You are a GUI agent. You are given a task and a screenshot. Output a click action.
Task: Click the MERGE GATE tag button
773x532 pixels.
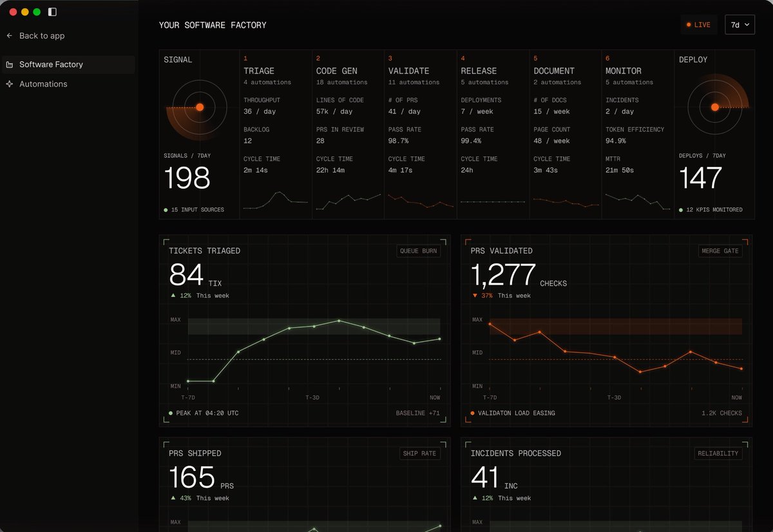pos(720,251)
